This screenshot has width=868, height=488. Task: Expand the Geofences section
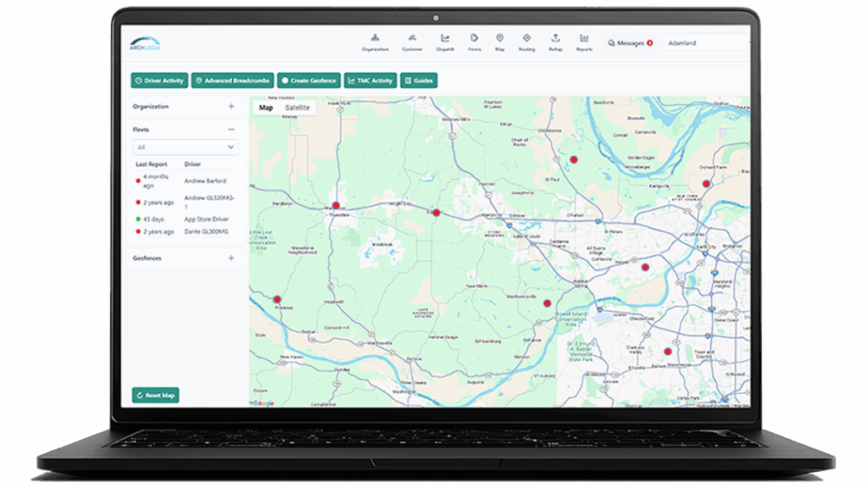tap(231, 259)
